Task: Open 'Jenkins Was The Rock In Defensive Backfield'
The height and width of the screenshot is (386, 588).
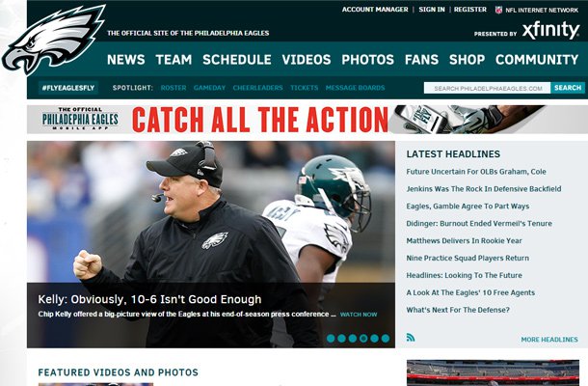Action: click(484, 189)
